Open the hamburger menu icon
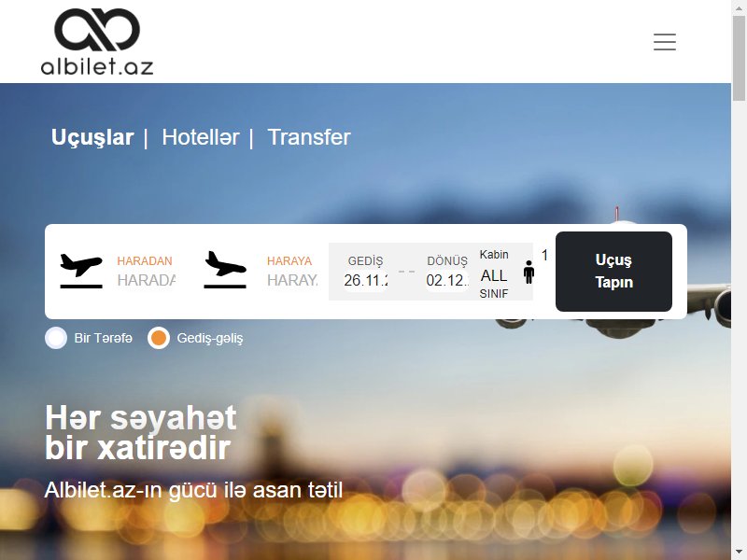The width and height of the screenshot is (747, 560). click(x=665, y=42)
